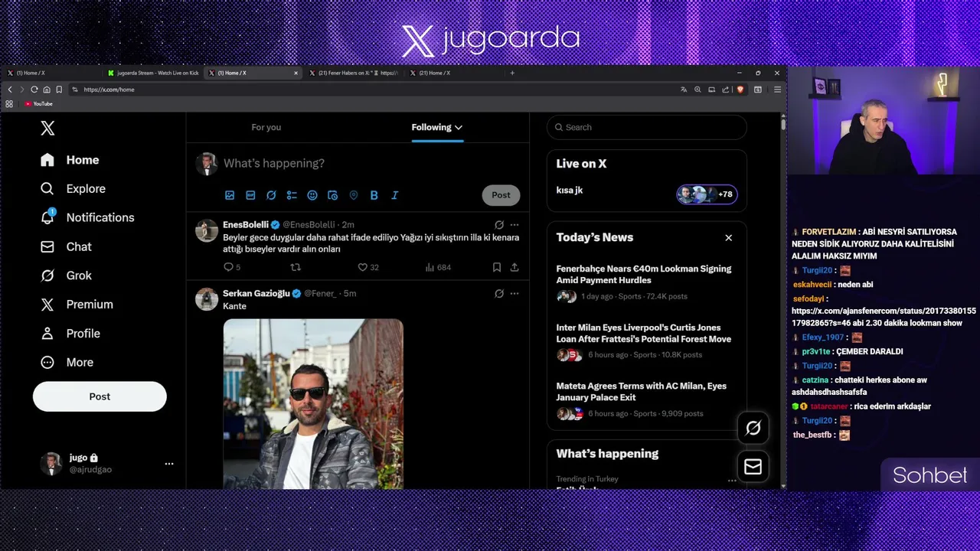Open the browser main menu

click(x=777, y=90)
